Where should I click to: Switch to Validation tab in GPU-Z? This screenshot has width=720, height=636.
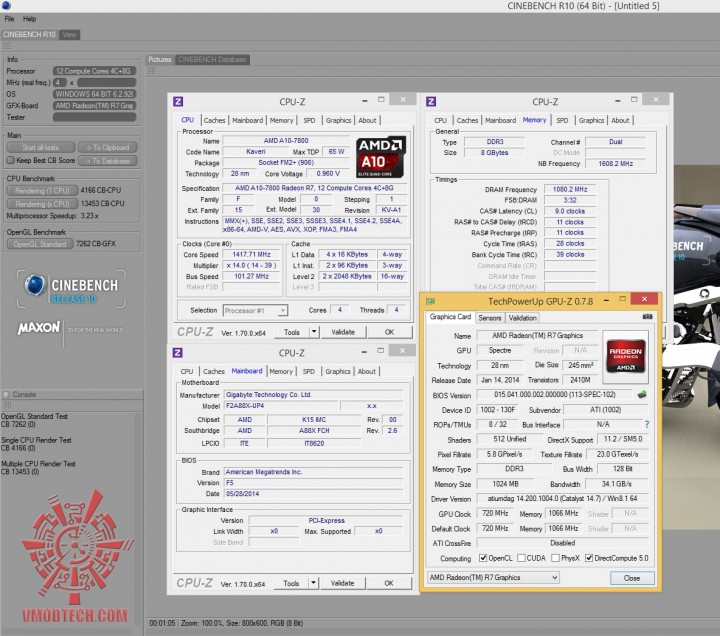(x=523, y=318)
